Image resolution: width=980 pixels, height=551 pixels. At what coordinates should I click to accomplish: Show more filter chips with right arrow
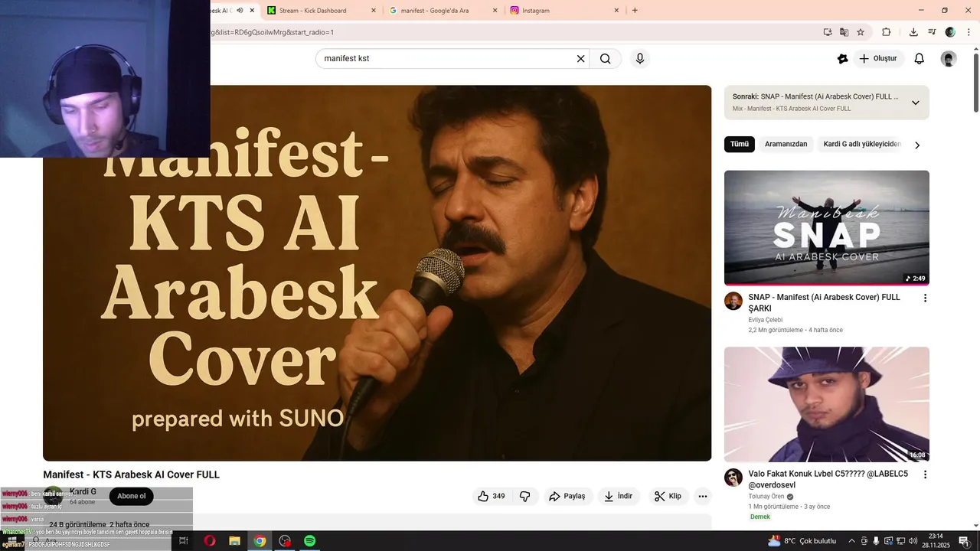tap(917, 145)
